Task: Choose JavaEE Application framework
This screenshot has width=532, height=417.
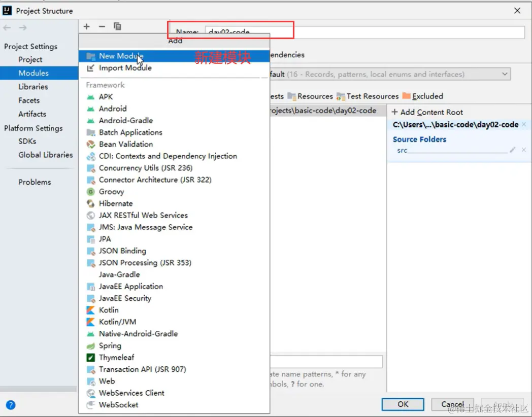Action: point(174,287)
